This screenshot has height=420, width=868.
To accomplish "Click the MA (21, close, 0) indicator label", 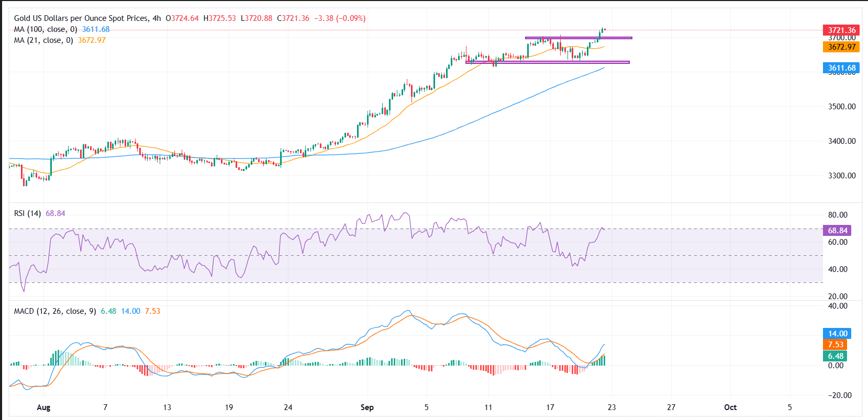I will click(x=43, y=40).
